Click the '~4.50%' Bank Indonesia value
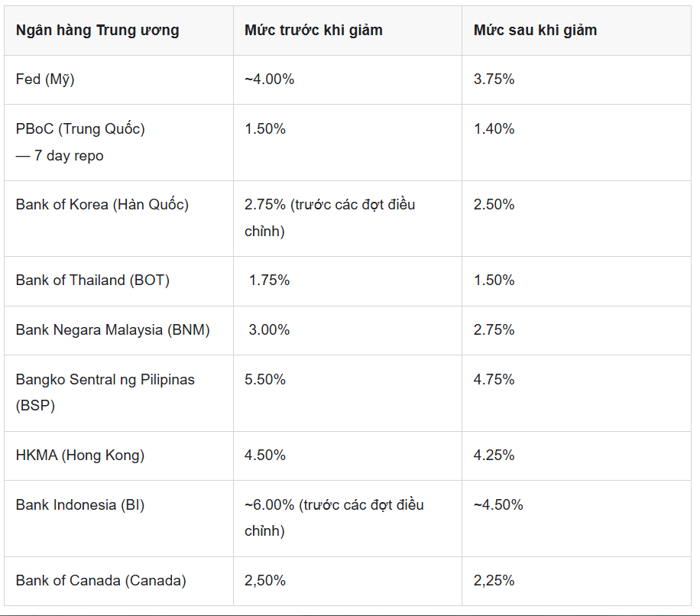 click(498, 505)
